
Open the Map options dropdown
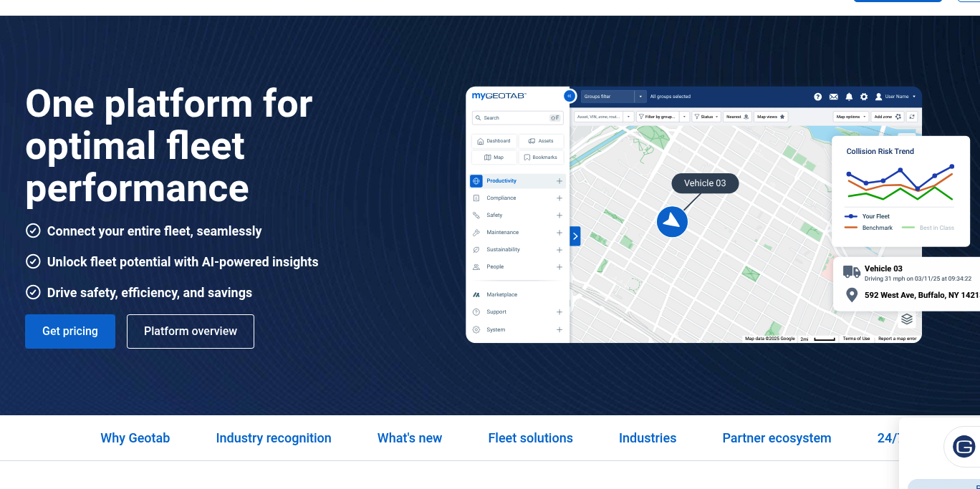click(x=851, y=117)
